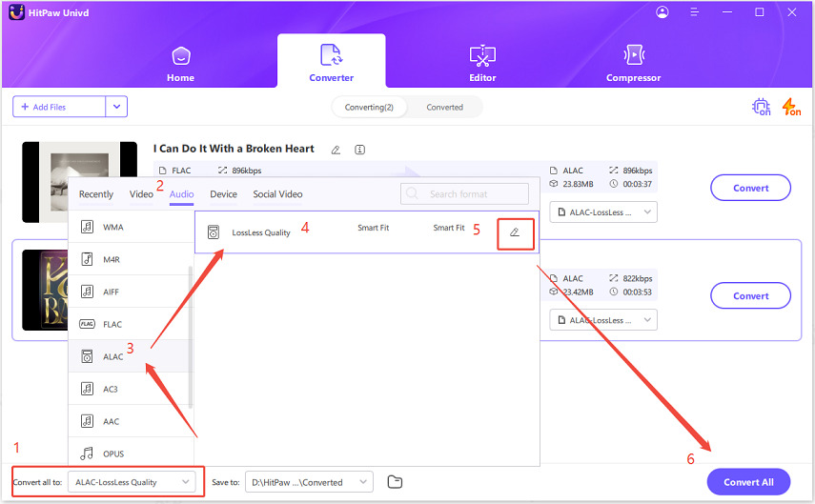Click the 896kbps output bitrate value
Image resolution: width=815 pixels, height=504 pixels.
point(638,171)
